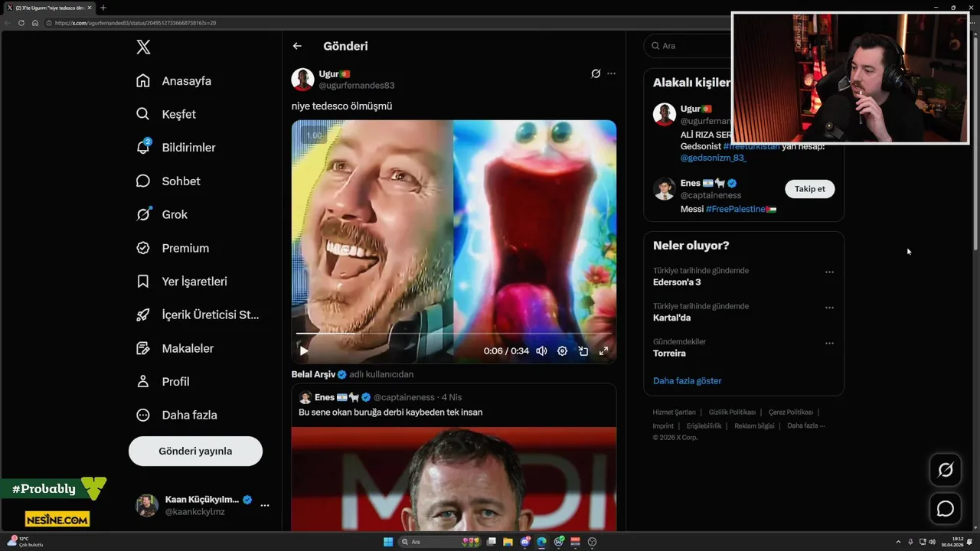Image resolution: width=980 pixels, height=551 pixels.
Task: Click Gönderi yayınla button
Action: [x=195, y=451]
